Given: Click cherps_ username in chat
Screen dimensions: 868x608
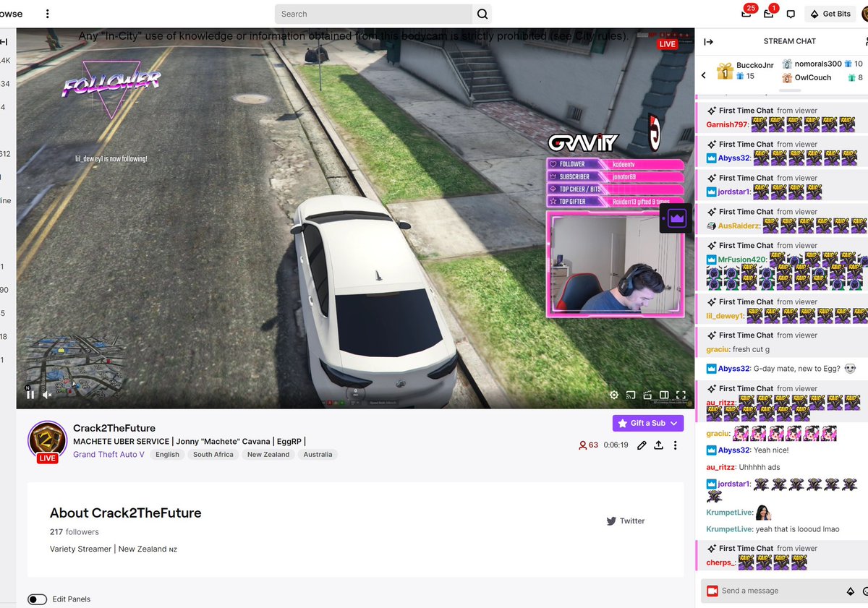Looking at the screenshot, I should pyautogui.click(x=720, y=562).
